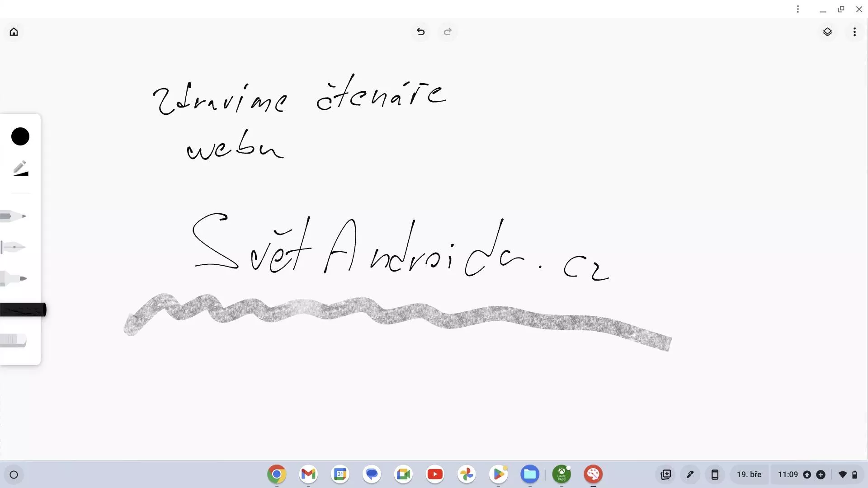Open Xbox Game Pass from the shelf
Viewport: 868px width, 488px height.
pyautogui.click(x=561, y=474)
